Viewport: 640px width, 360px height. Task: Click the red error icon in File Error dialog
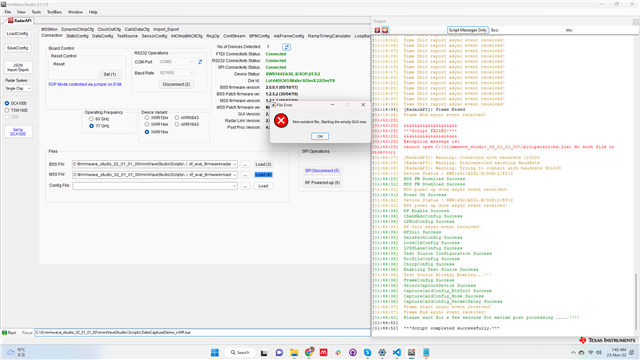(281, 121)
